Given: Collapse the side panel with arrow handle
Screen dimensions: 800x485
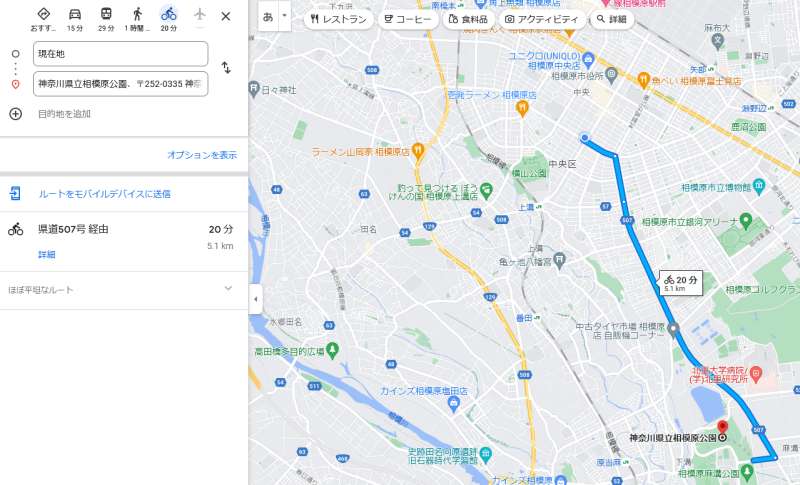Looking at the screenshot, I should coord(256,299).
